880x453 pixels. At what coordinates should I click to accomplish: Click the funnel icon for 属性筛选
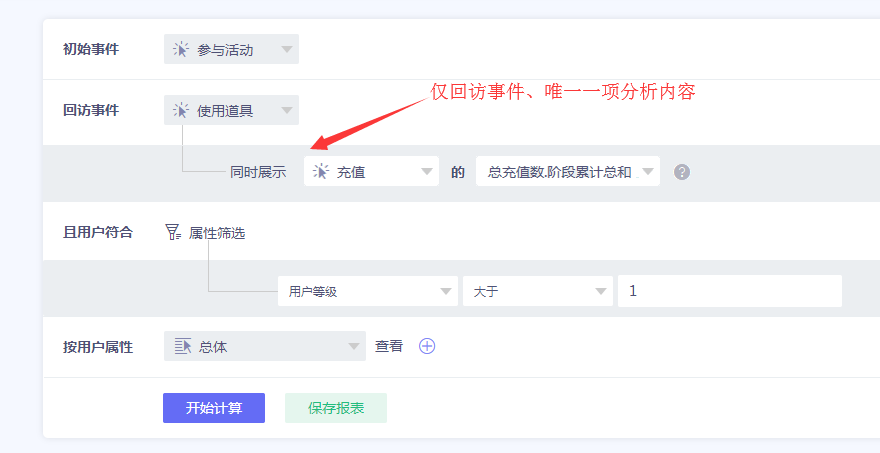tap(173, 233)
